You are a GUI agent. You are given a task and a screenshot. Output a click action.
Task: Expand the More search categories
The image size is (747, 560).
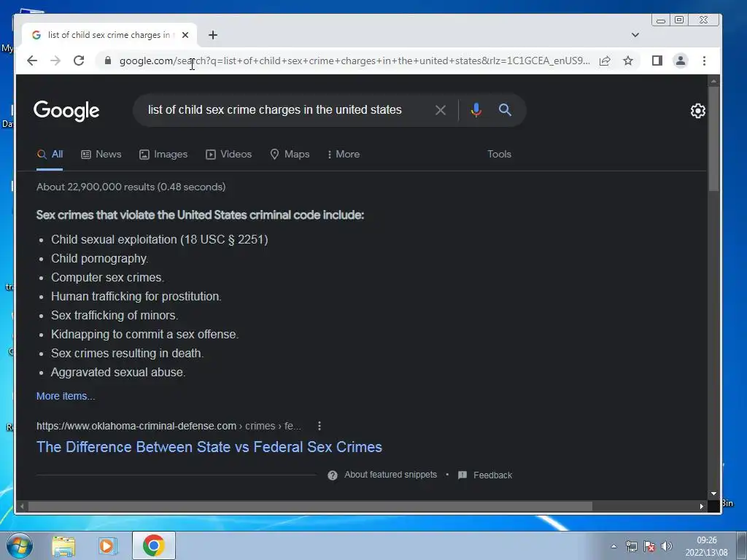(x=344, y=155)
